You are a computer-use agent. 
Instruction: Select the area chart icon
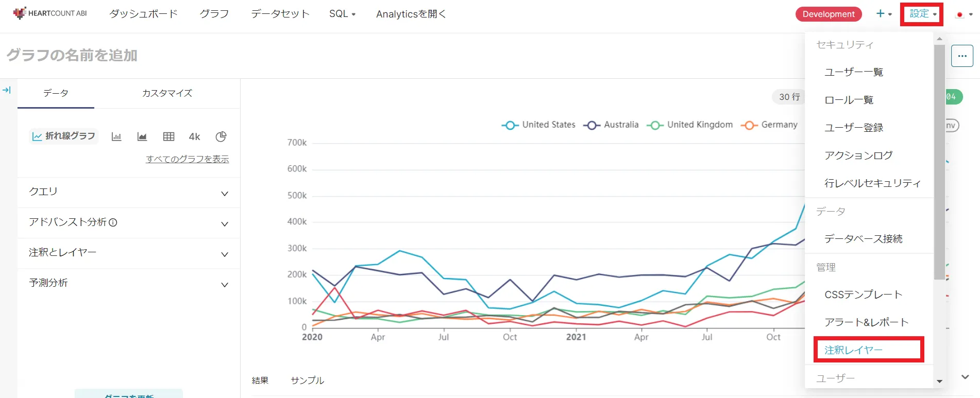142,136
